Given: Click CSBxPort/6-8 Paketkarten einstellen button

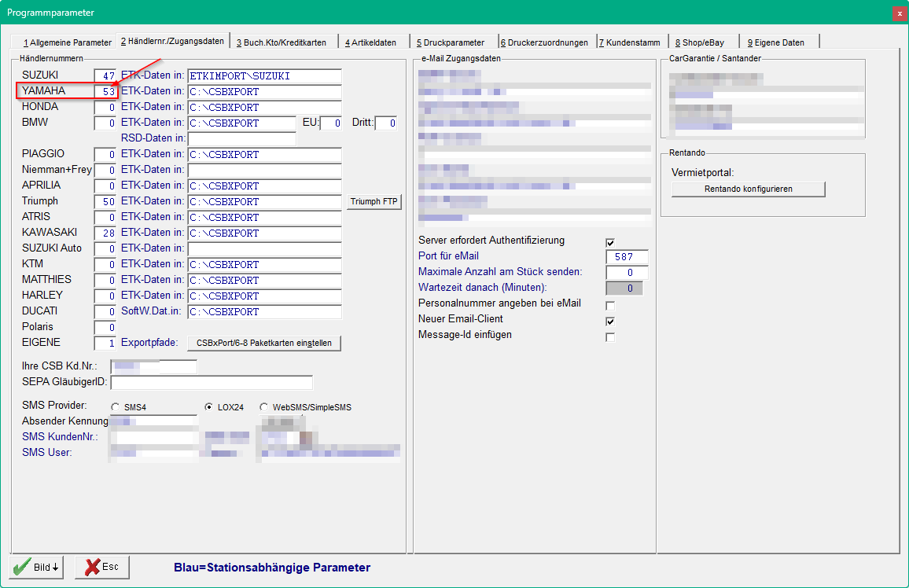Looking at the screenshot, I should (x=263, y=343).
